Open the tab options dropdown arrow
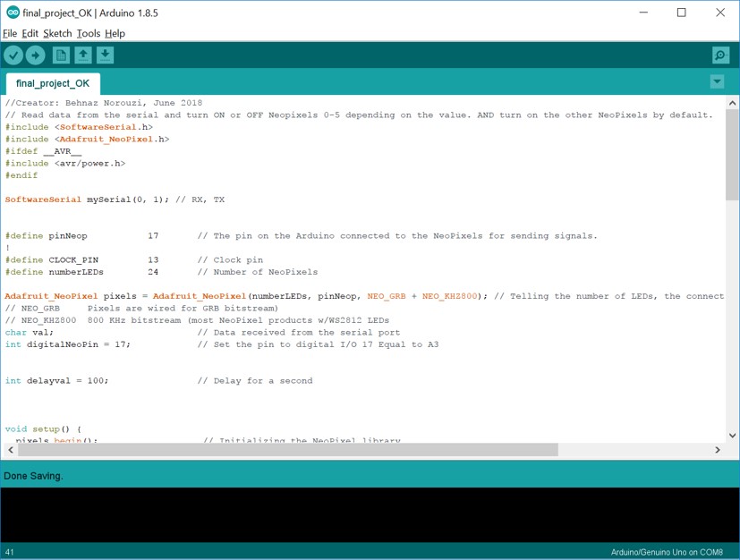This screenshot has height=560, width=740. (x=717, y=81)
